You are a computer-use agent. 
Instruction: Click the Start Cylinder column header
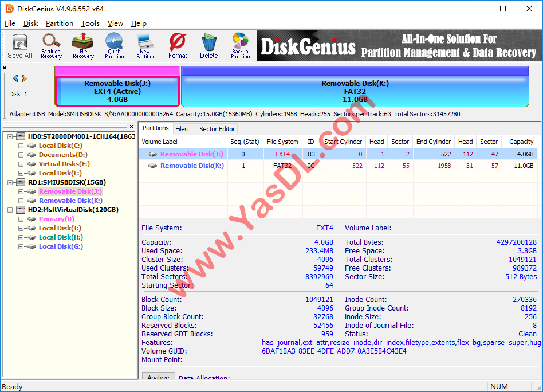click(343, 142)
